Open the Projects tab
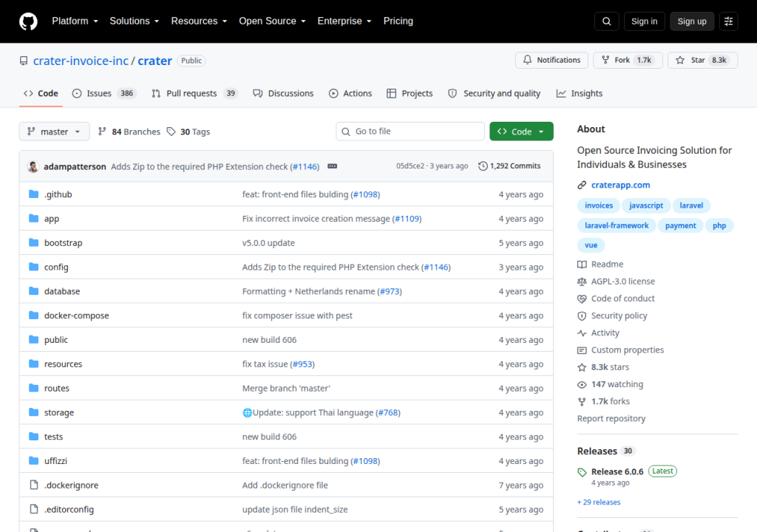 point(410,93)
